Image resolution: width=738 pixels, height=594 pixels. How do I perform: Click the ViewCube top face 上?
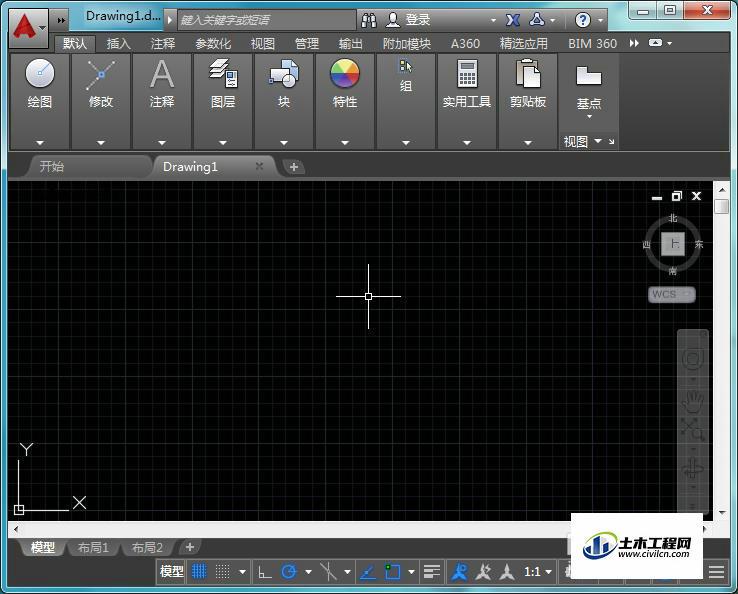click(x=673, y=244)
